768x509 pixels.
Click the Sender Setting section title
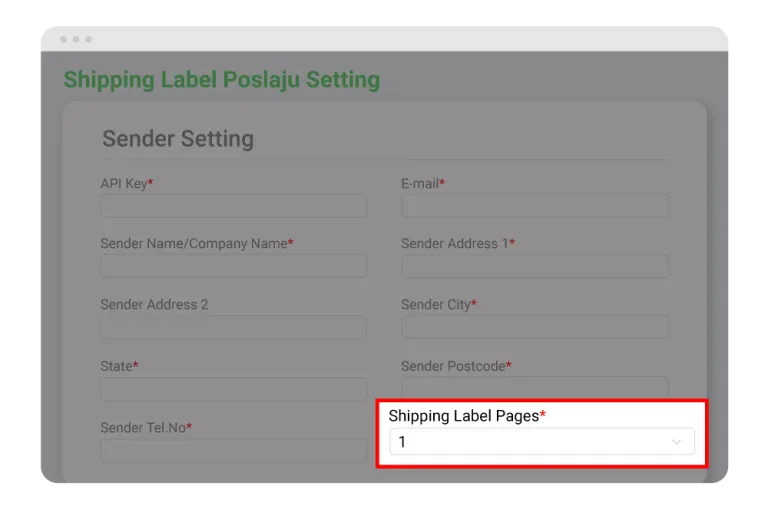178,139
